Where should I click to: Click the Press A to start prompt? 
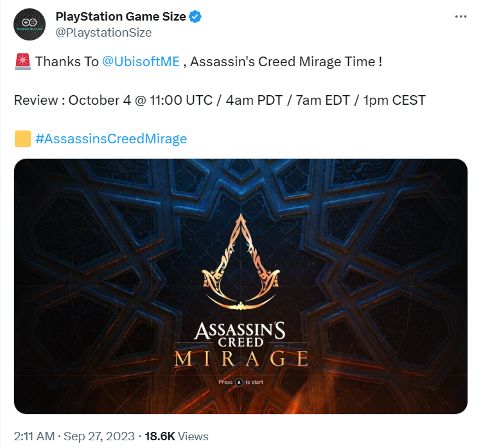[241, 382]
